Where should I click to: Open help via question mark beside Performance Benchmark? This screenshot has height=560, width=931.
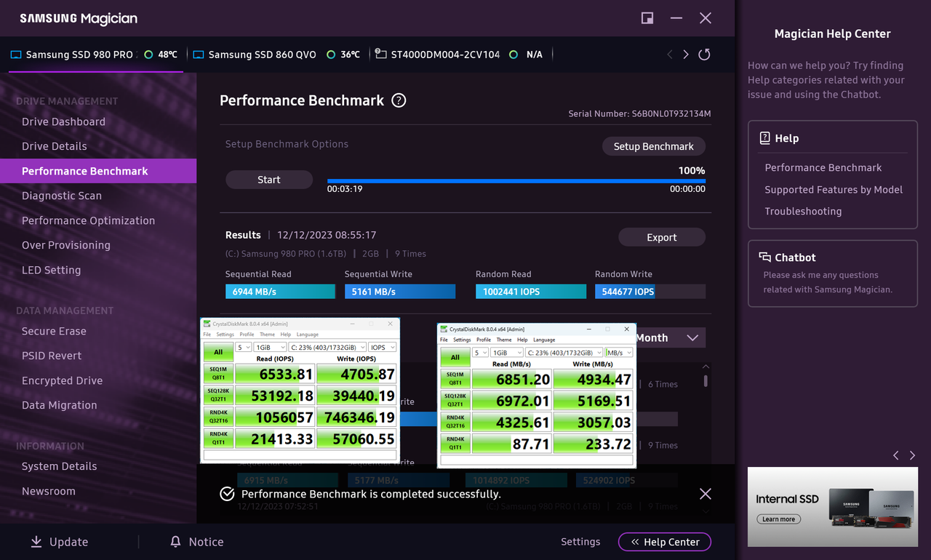398,100
